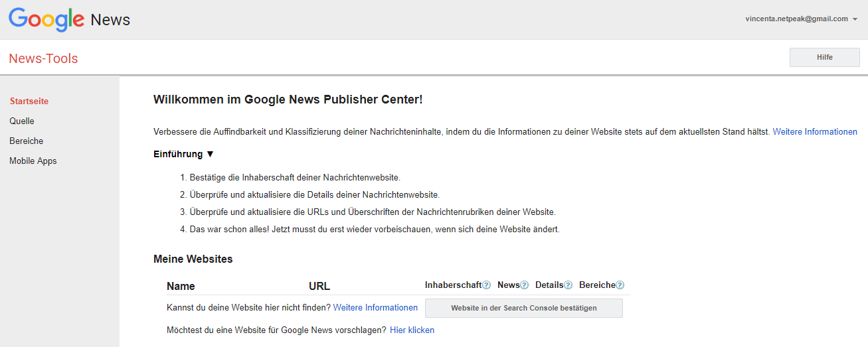This screenshot has height=347, width=868.
Task: Click step about URLs und Überschriften der Nachrichtenrubriken
Action: tap(373, 212)
